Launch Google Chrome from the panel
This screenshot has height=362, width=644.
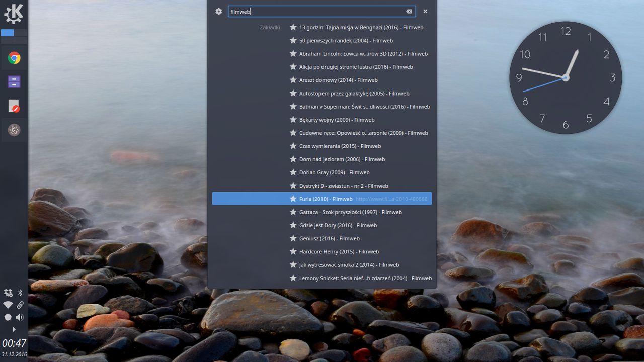[x=14, y=58]
